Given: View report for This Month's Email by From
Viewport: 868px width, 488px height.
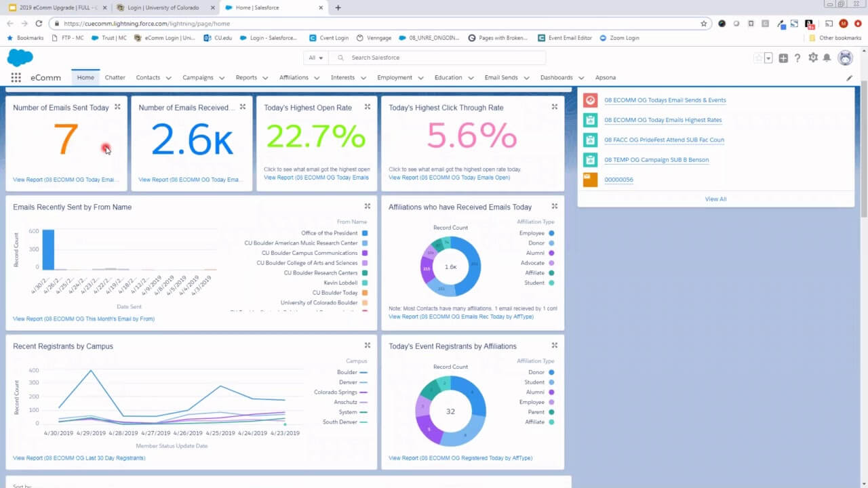Looking at the screenshot, I should [x=84, y=319].
